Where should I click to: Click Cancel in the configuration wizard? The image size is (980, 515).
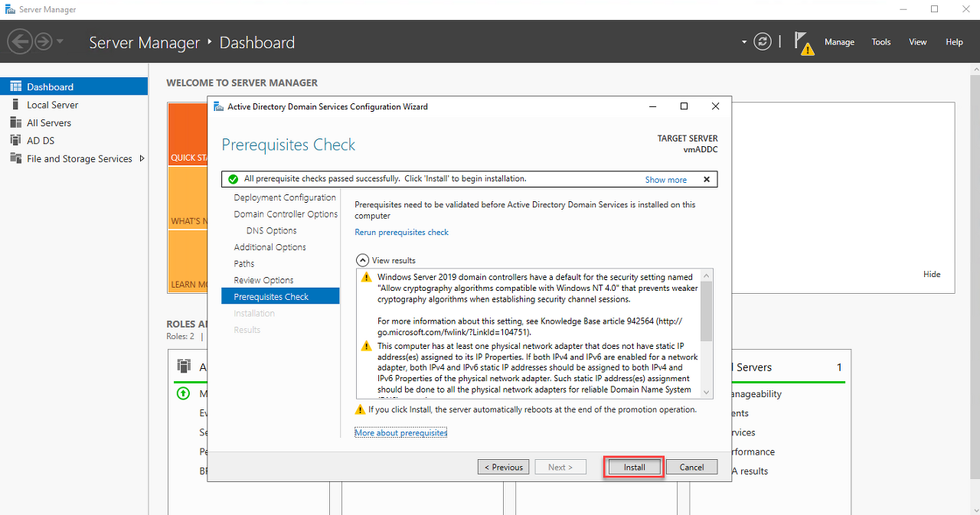pos(691,467)
